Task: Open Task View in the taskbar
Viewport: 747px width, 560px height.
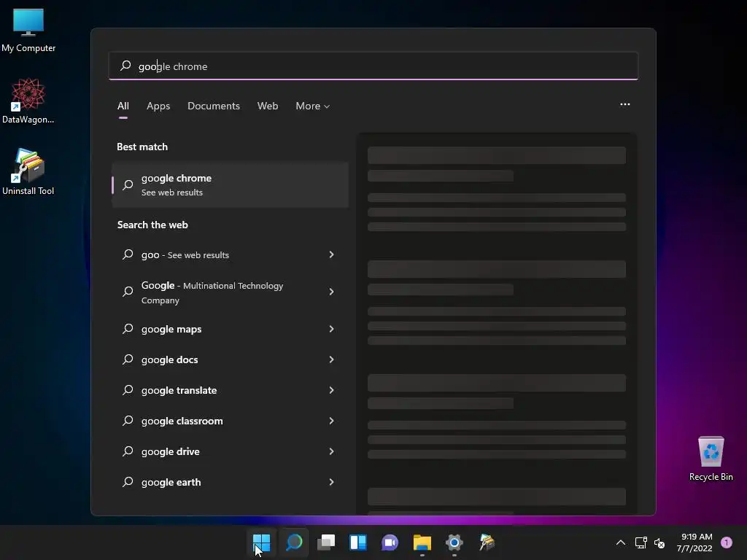Action: click(326, 542)
